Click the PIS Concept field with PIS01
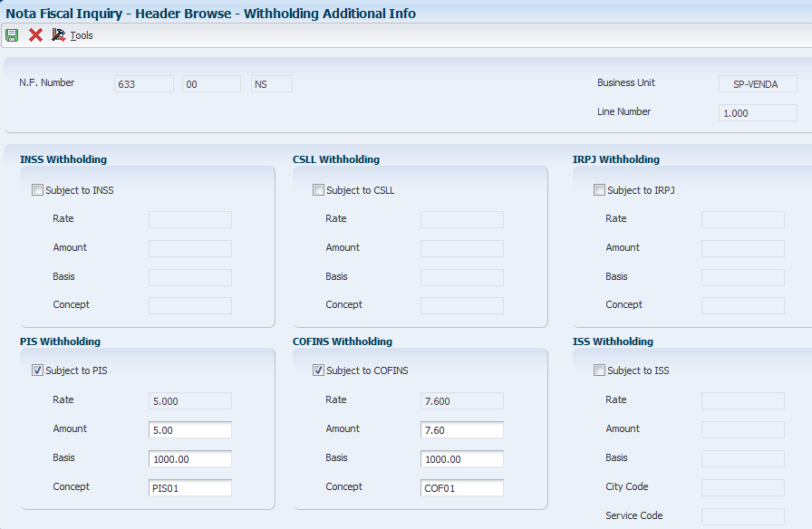 (x=190, y=488)
